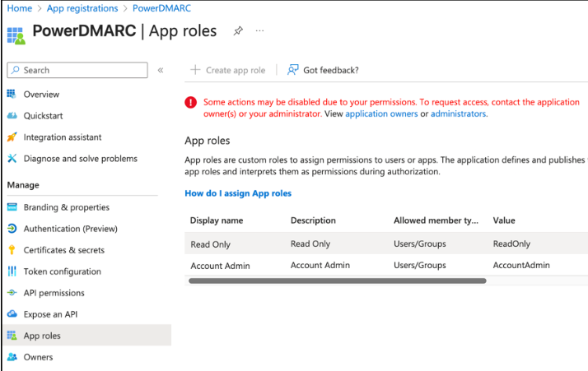
Task: Click the horizontal table scrollbar
Action: (338, 281)
